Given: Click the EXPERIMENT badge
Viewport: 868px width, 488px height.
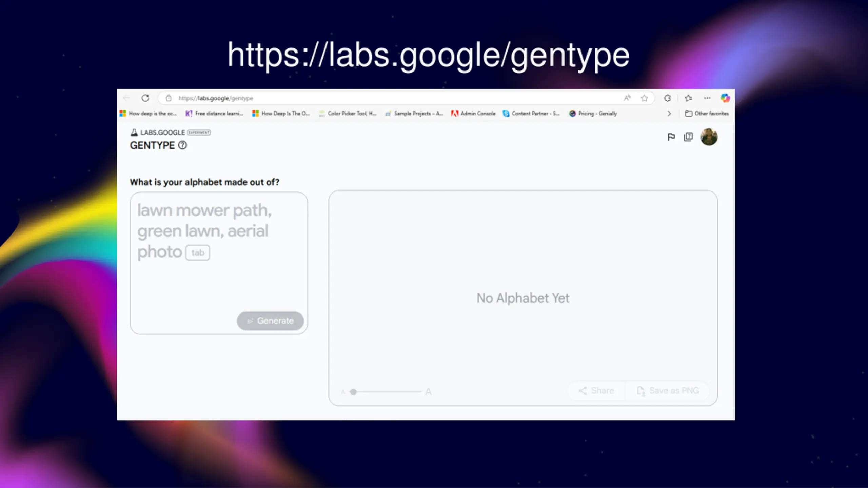Looking at the screenshot, I should 199,133.
